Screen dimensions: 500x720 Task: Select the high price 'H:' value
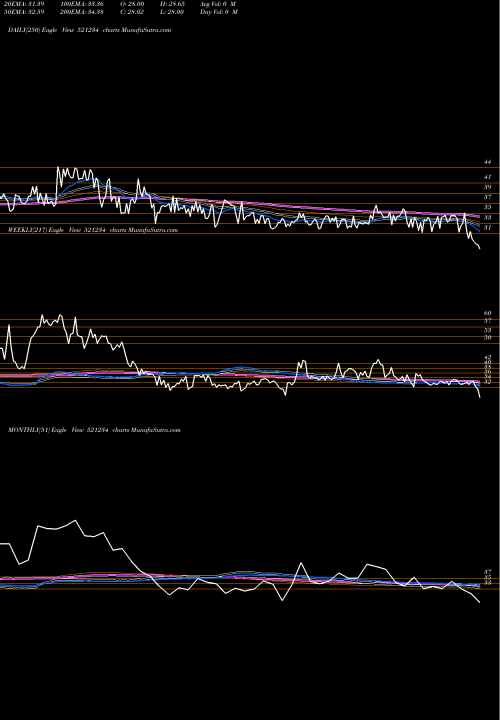coord(172,4)
